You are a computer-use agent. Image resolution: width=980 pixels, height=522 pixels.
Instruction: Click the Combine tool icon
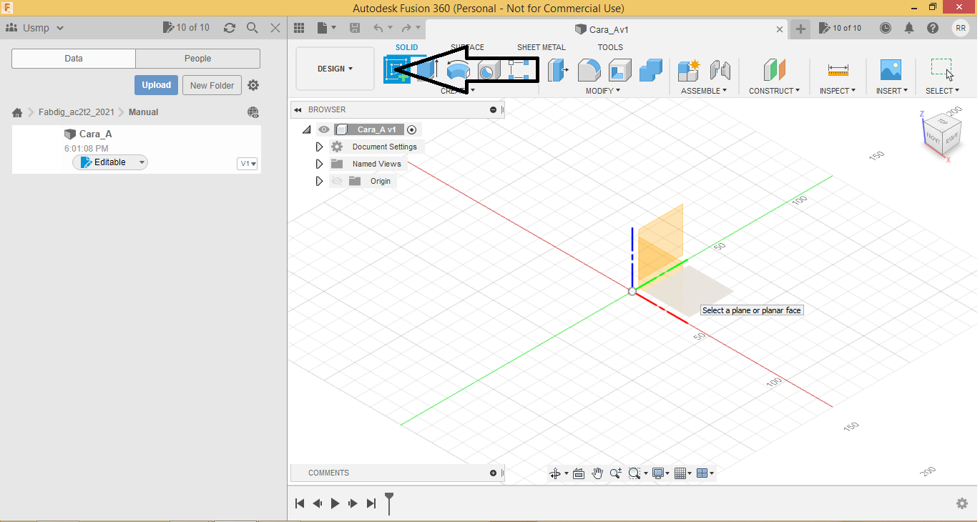pyautogui.click(x=650, y=70)
